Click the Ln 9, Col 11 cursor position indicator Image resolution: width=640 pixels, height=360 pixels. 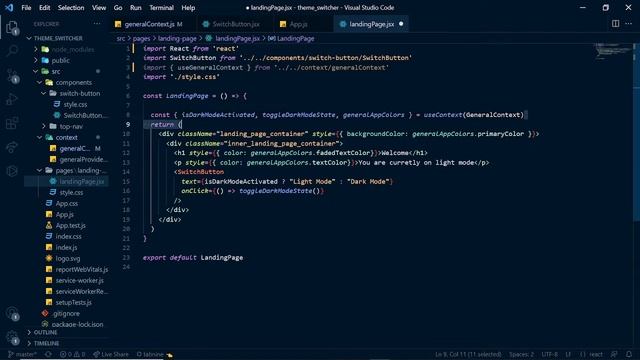coord(468,354)
